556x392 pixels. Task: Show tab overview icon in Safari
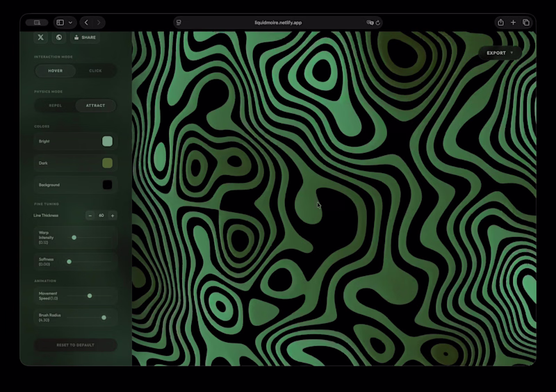(x=526, y=22)
